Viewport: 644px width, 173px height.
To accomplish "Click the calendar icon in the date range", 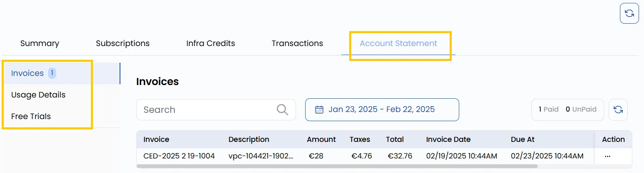I will (319, 110).
